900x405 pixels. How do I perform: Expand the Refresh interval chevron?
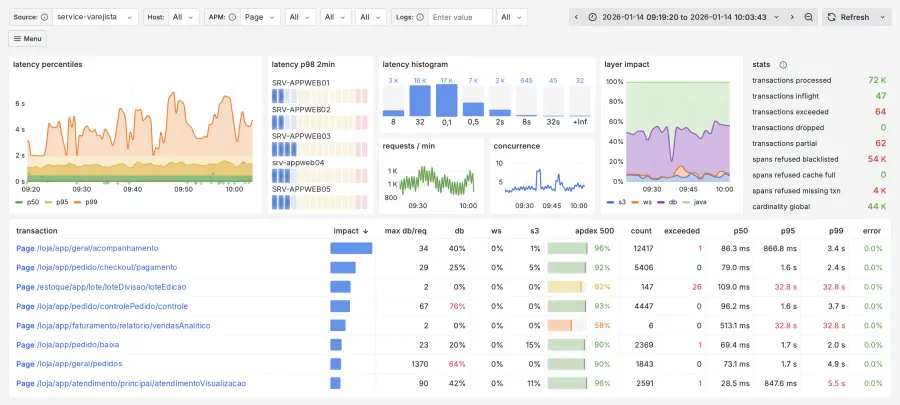point(883,17)
